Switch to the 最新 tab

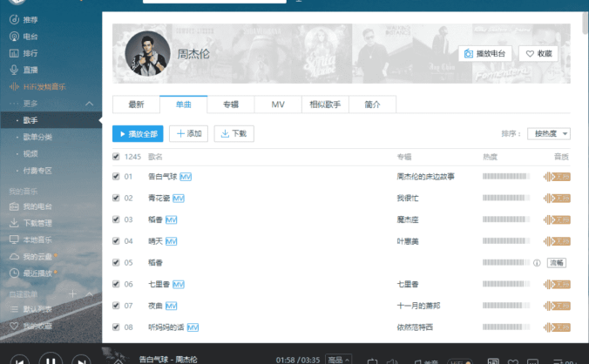click(x=136, y=104)
